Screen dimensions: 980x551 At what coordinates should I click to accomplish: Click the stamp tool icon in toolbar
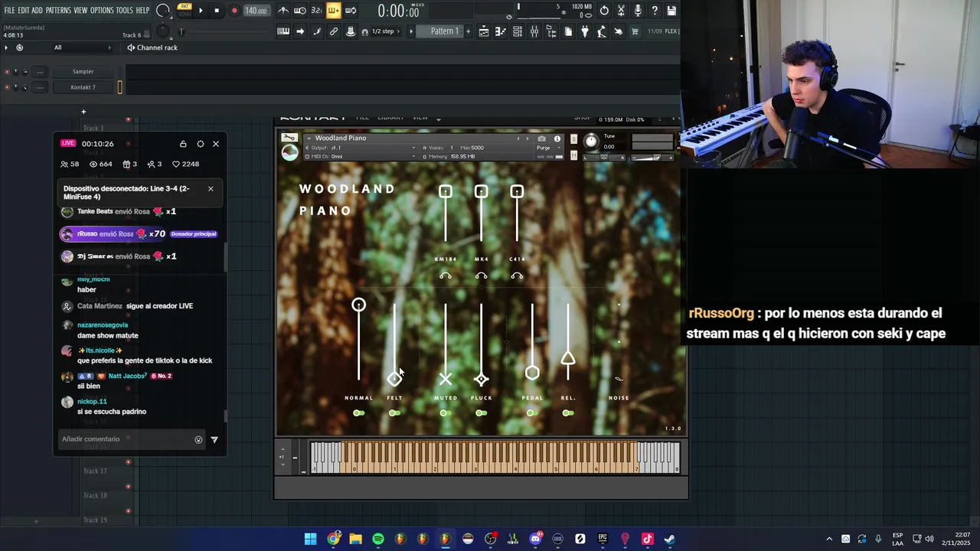pyautogui.click(x=350, y=31)
